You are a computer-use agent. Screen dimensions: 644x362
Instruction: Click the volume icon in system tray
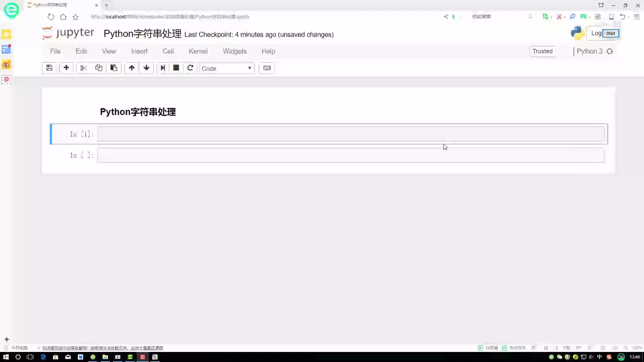(x=591, y=357)
